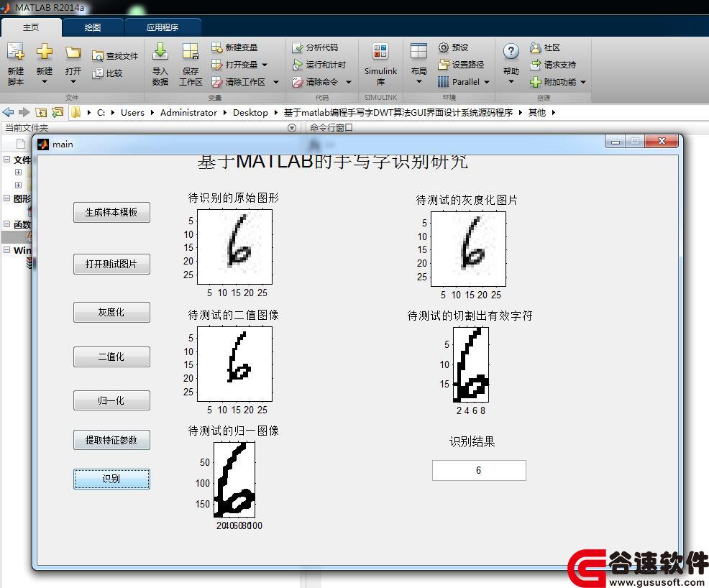
Task: Click the 提取特征参数 button
Action: (111, 440)
